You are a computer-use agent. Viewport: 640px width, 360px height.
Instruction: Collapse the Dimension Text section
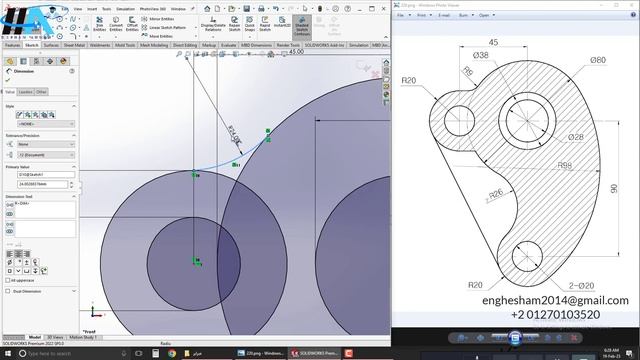point(74,196)
